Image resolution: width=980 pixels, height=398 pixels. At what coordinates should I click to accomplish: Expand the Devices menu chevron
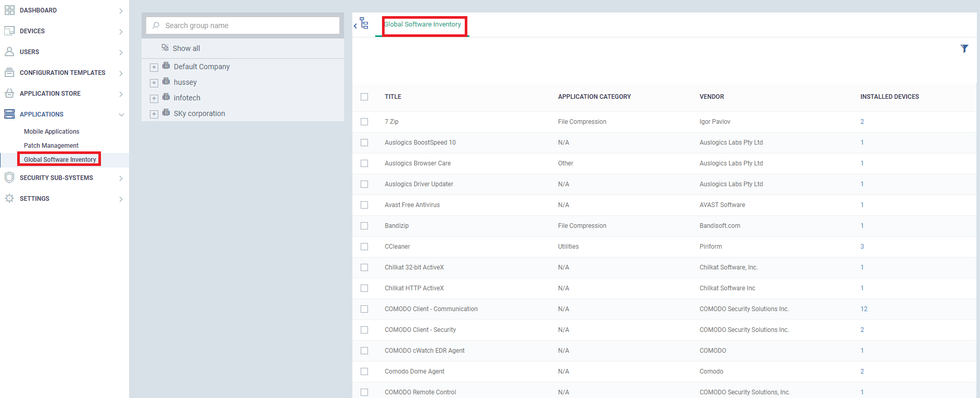121,32
